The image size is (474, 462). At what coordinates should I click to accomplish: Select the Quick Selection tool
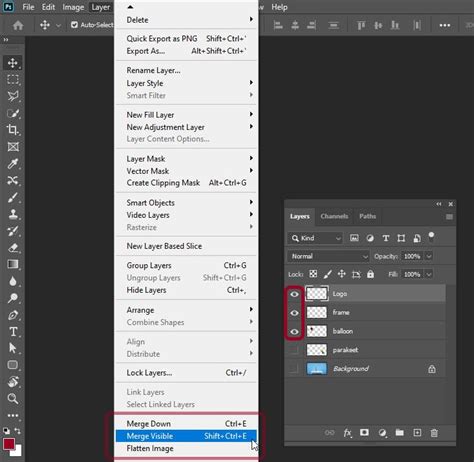coord(13,113)
